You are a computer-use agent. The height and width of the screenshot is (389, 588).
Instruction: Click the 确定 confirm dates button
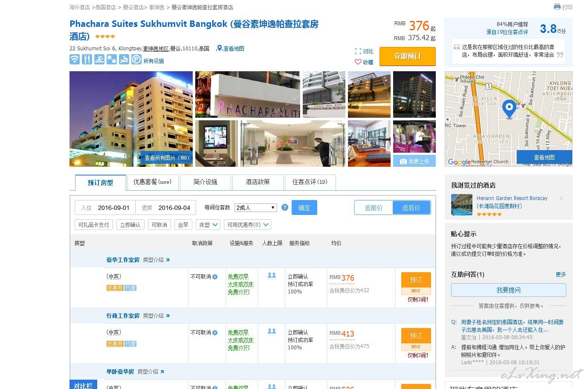pyautogui.click(x=304, y=208)
